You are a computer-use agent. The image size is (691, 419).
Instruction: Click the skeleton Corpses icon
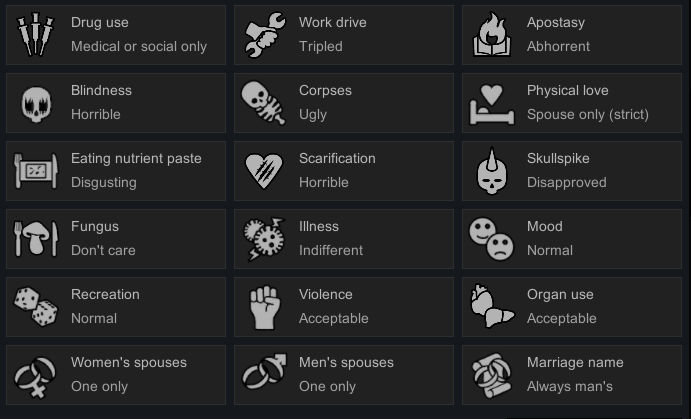(264, 102)
